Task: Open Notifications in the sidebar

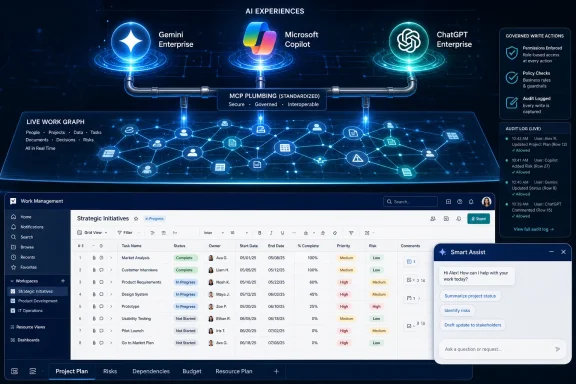Action: coord(27,227)
